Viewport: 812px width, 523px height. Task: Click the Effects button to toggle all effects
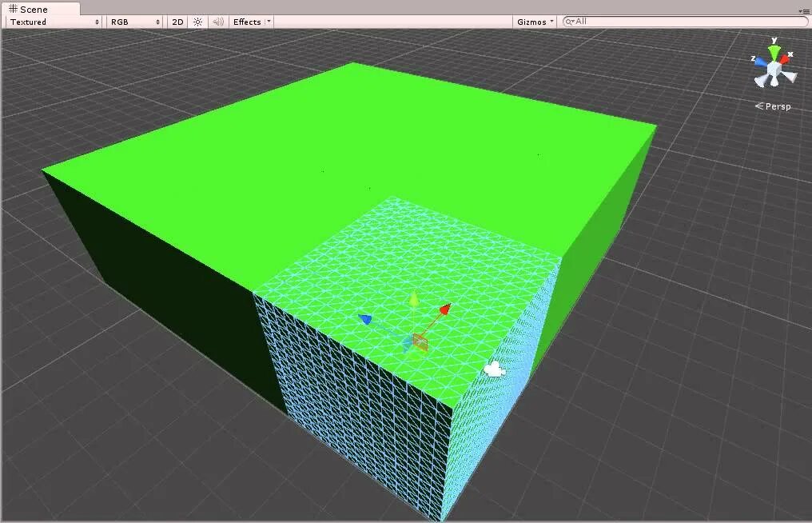[x=249, y=22]
